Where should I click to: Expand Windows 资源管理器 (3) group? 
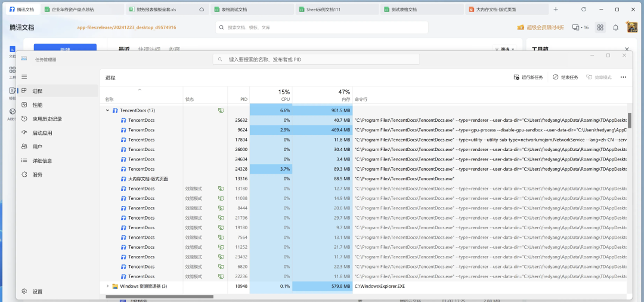tap(107, 286)
